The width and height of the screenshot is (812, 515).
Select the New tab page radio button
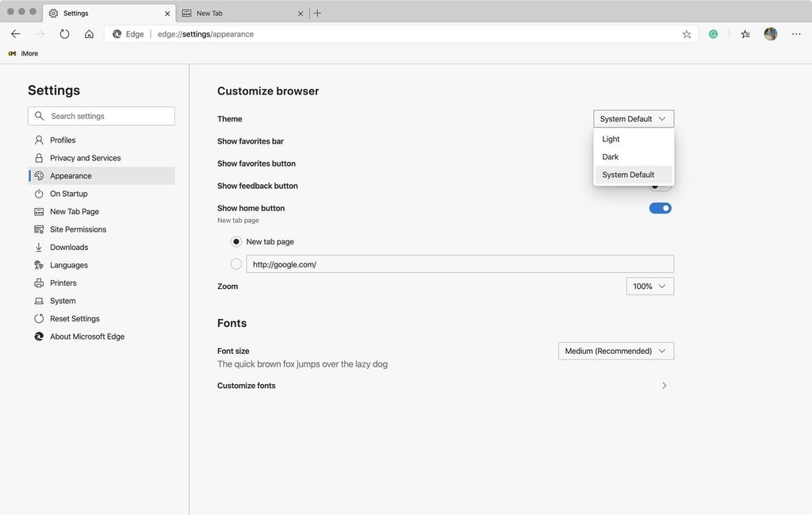click(x=236, y=240)
